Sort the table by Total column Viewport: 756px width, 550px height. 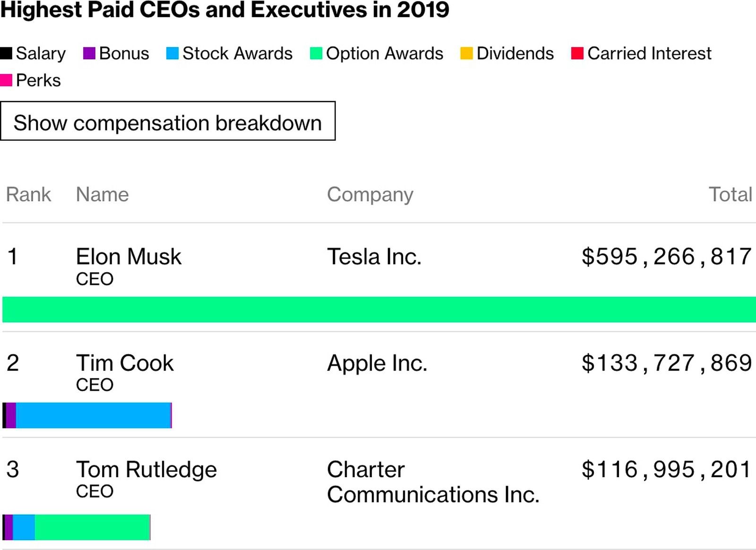point(730,194)
